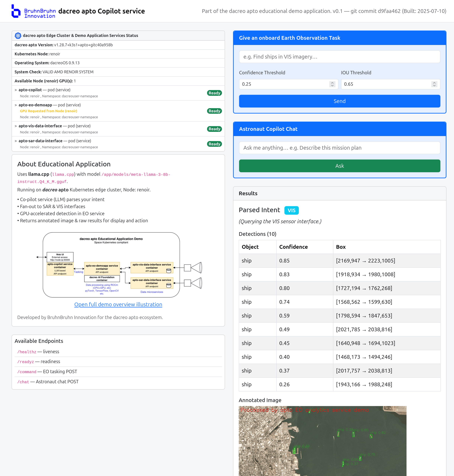The height and width of the screenshot is (476, 454).
Task: Click the VIS badge beside Parsed Intent
Action: (291, 210)
